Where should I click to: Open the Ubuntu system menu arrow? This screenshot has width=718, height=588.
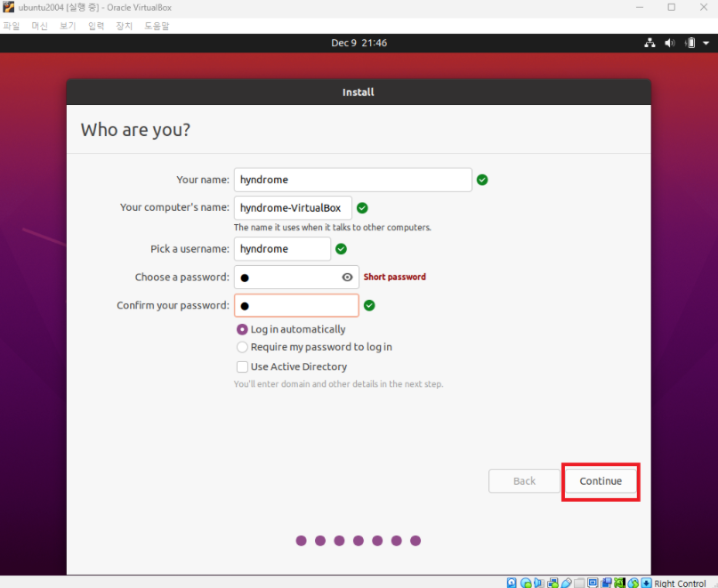(x=706, y=43)
